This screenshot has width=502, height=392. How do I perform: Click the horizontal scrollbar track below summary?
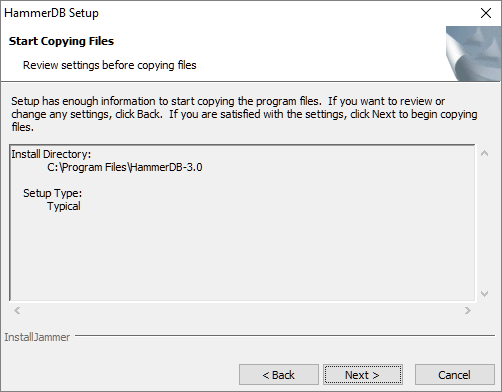coord(242,311)
